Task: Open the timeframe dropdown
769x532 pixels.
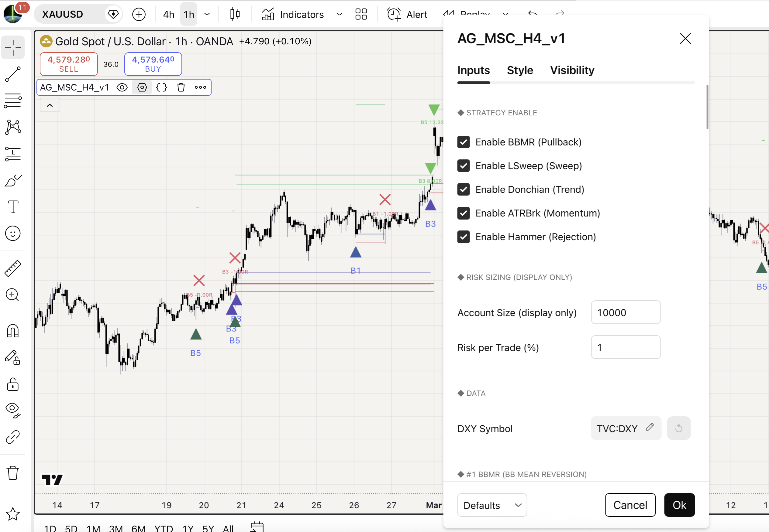Action: coord(207,14)
